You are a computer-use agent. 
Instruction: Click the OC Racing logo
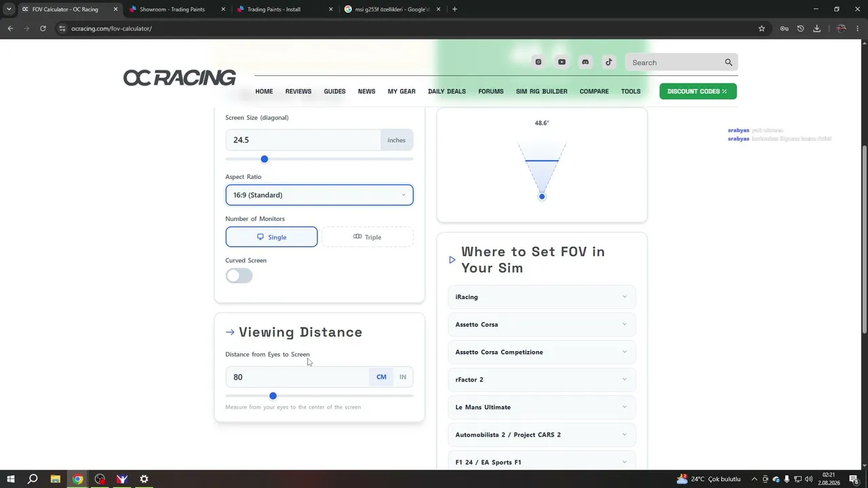(180, 78)
